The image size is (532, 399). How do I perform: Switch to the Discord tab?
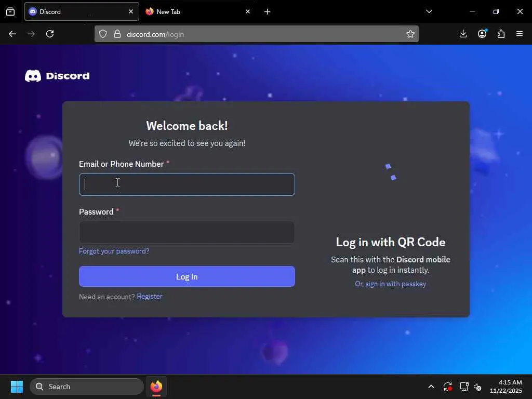(82, 11)
